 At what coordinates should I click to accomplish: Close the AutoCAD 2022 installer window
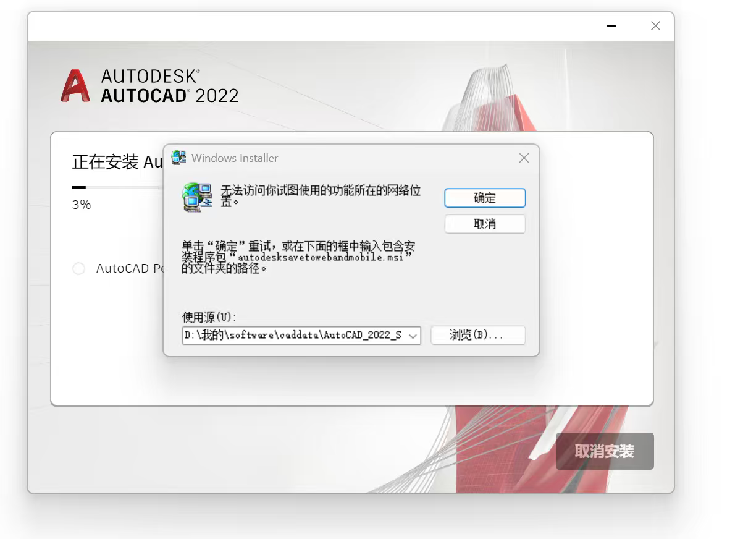coord(655,26)
